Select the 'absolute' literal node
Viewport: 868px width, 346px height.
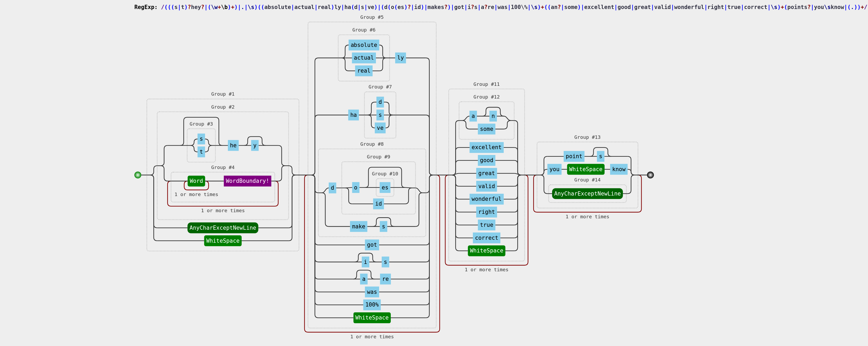pyautogui.click(x=364, y=45)
